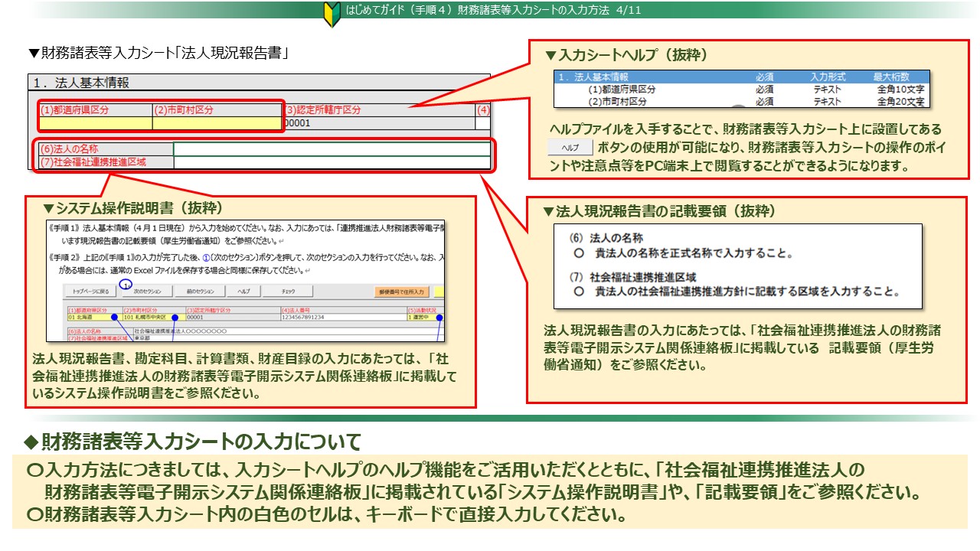Click ヘルプ button in manual toolbar
Viewport: 980px width, 551px height.
pyautogui.click(x=243, y=292)
